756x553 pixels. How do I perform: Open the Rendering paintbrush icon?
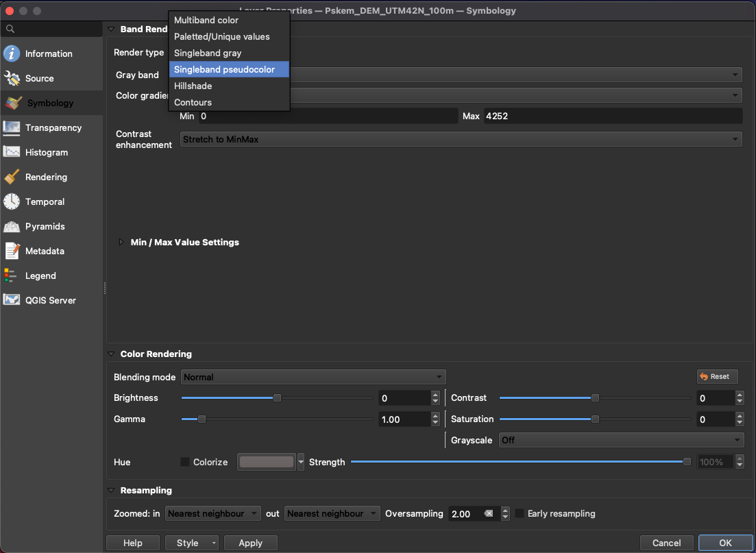point(12,177)
